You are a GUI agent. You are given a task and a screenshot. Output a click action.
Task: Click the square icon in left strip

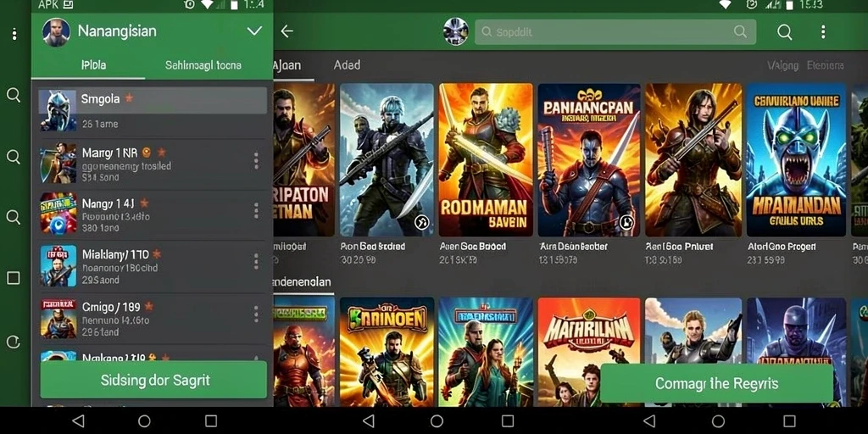pyautogui.click(x=14, y=277)
